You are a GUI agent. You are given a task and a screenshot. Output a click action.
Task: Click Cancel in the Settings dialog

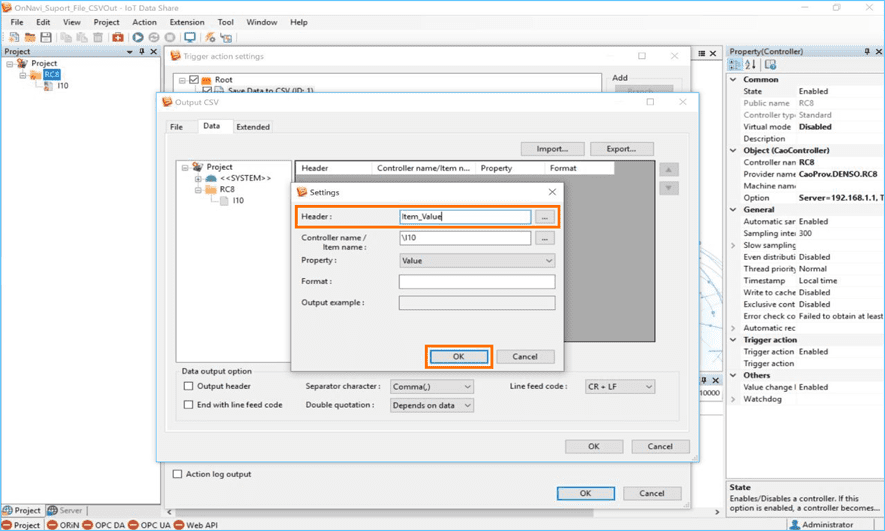(525, 357)
